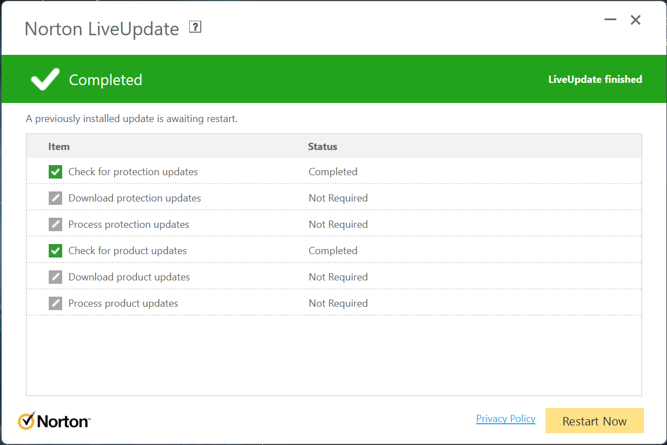Viewport: 667px width, 445px height.
Task: Select the Check for protection updates row text
Action: [x=133, y=172]
